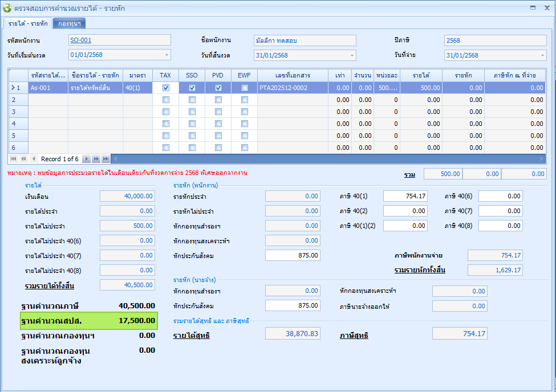
Task: Jump to the last record in navigator
Action: coord(105,159)
